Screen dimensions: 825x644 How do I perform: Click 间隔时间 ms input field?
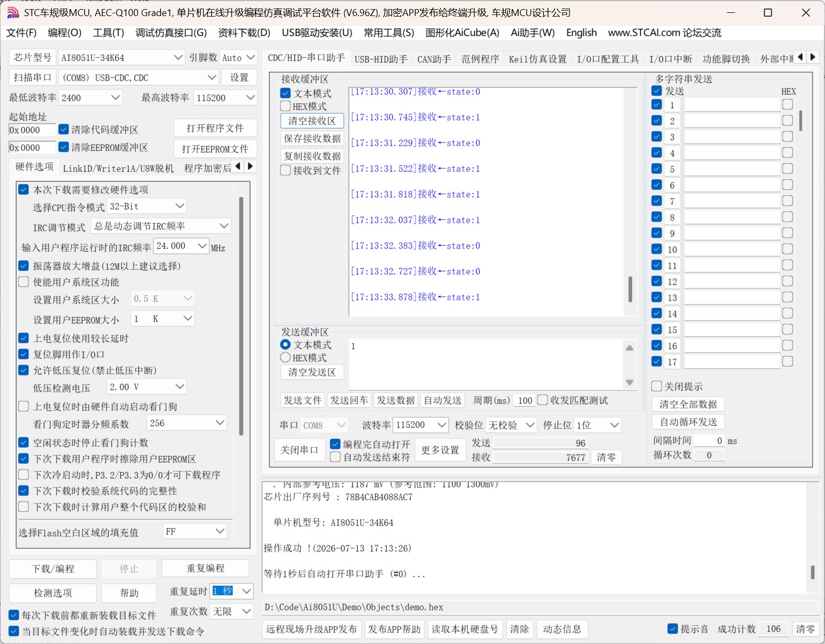tap(709, 441)
